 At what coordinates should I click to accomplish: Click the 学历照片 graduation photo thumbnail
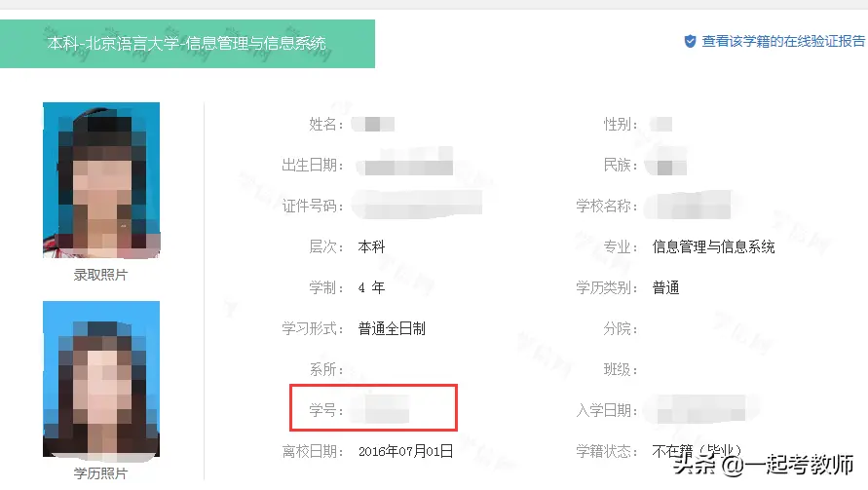[101, 380]
